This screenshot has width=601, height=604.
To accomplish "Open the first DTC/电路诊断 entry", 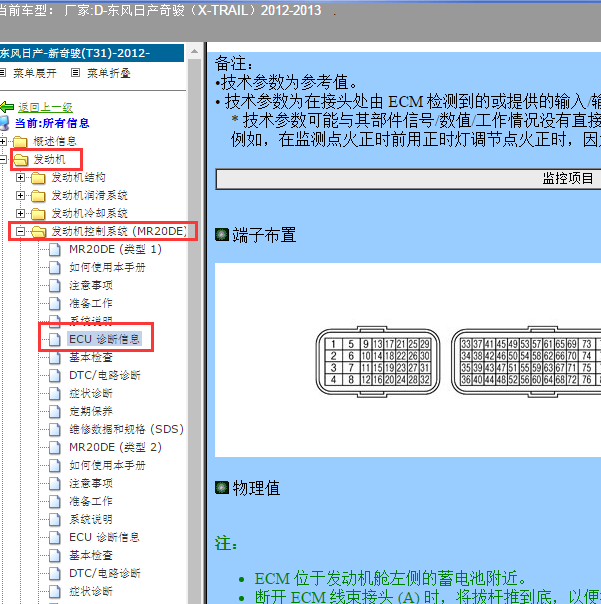I will pyautogui.click(x=105, y=375).
